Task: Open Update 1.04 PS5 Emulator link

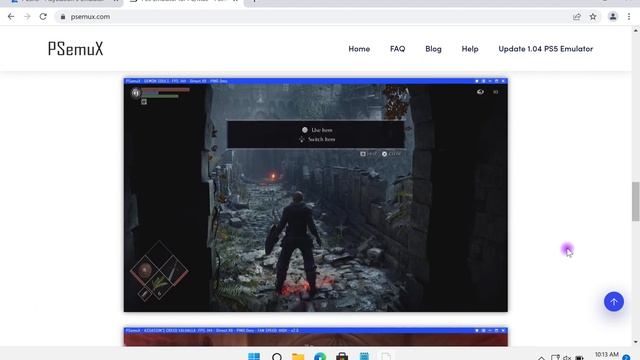Action: (546, 49)
